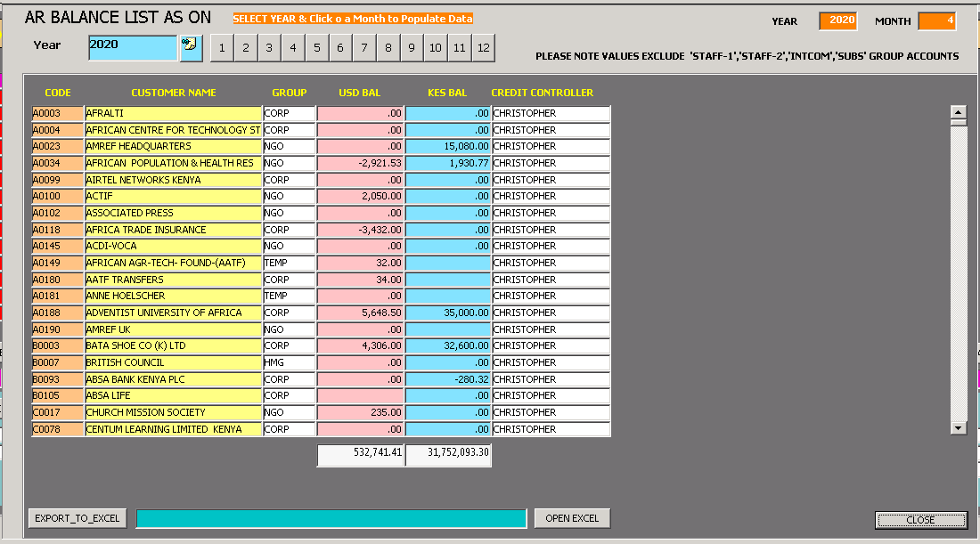980x544 pixels.
Task: Select AFRICAN CENTRE FOR TECHNOLOGY ST row name
Action: [x=173, y=130]
